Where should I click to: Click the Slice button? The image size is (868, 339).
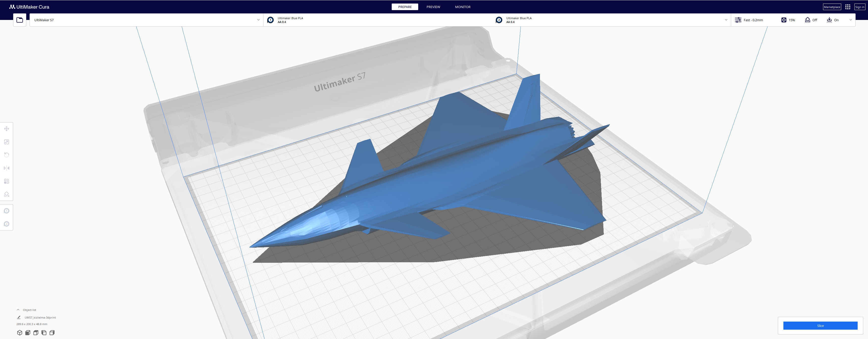click(820, 326)
